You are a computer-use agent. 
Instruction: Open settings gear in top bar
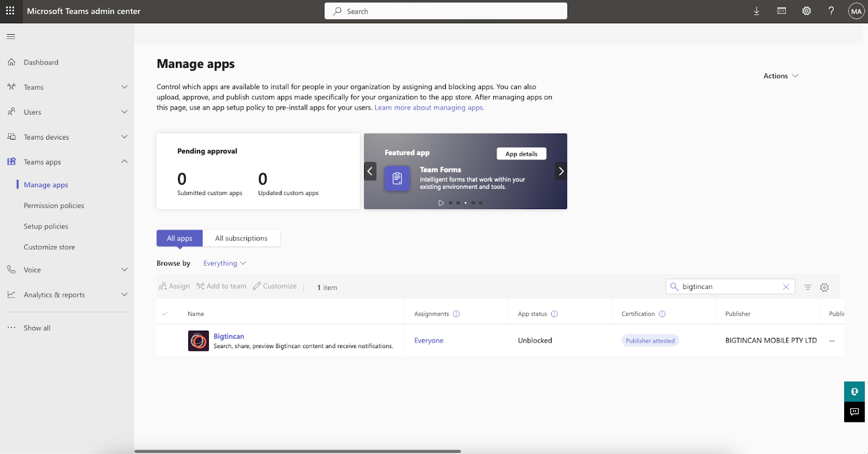pyautogui.click(x=807, y=11)
